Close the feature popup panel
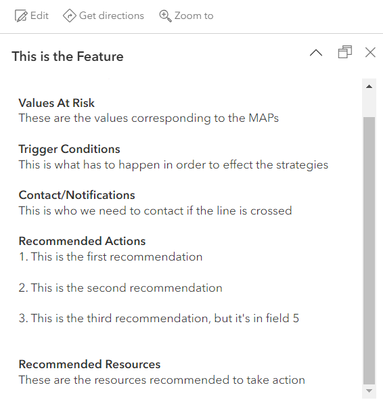383x400 pixels. pos(370,52)
